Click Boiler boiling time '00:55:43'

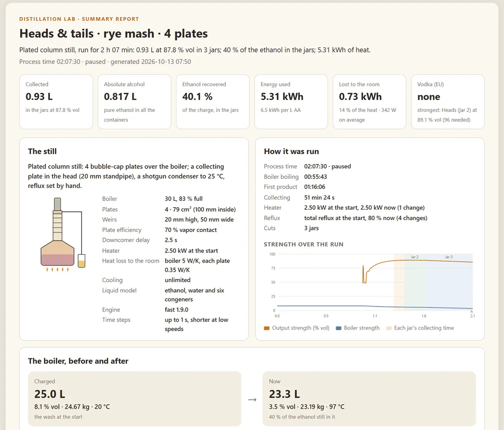pyautogui.click(x=316, y=177)
